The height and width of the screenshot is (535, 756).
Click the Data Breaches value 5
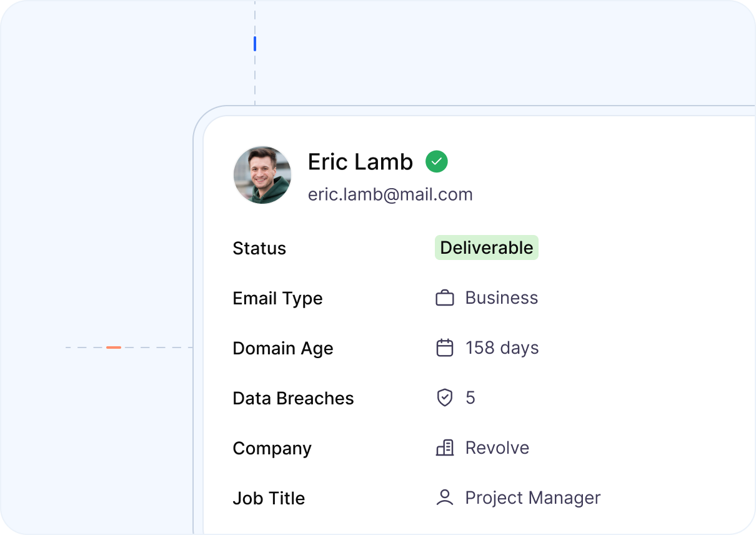click(x=470, y=397)
